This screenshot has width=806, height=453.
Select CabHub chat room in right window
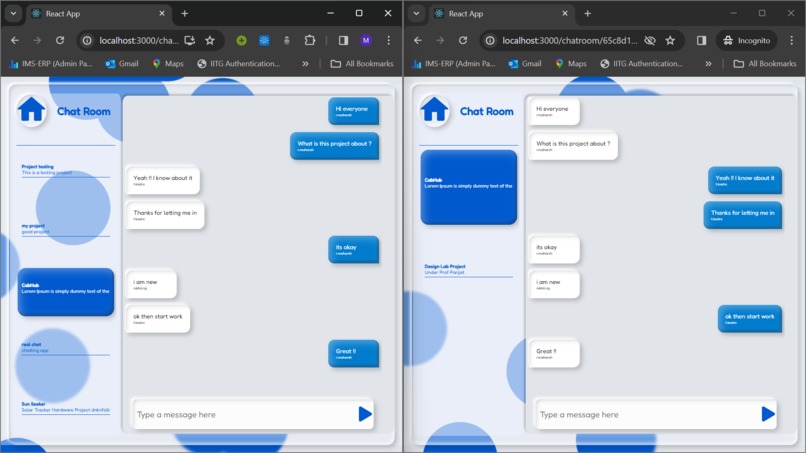469,187
